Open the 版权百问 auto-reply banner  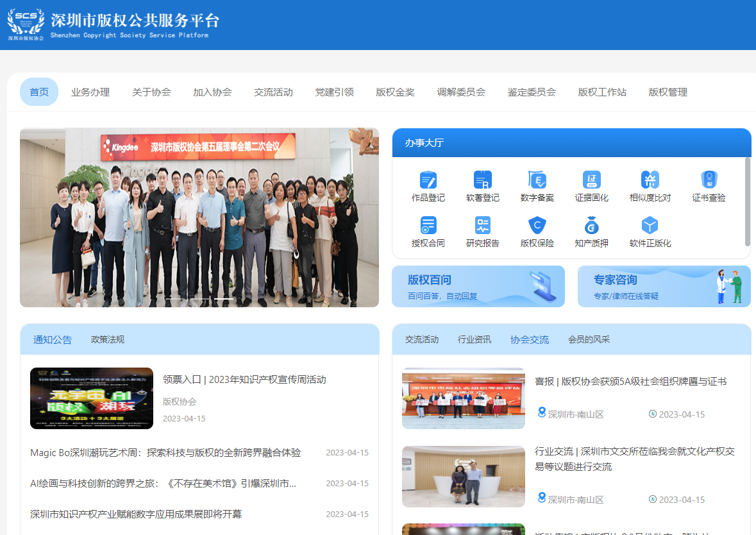point(478,287)
